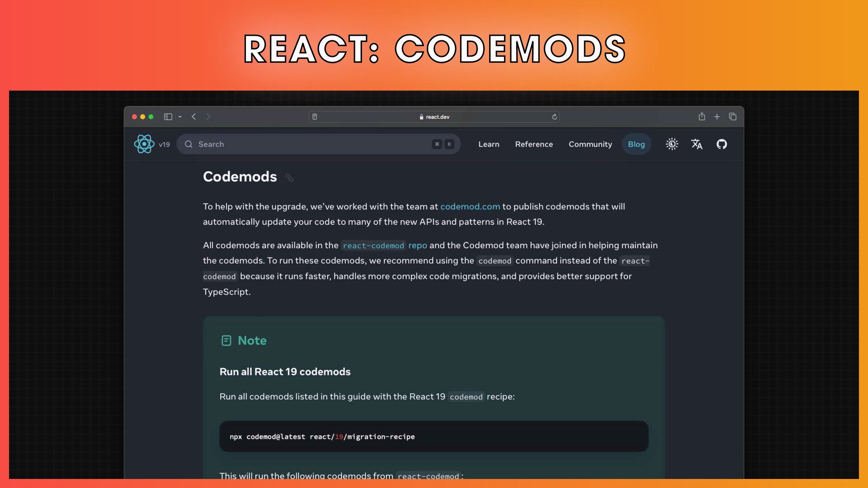
Task: Copy the Codemods heading anchor link
Action: [x=289, y=178]
